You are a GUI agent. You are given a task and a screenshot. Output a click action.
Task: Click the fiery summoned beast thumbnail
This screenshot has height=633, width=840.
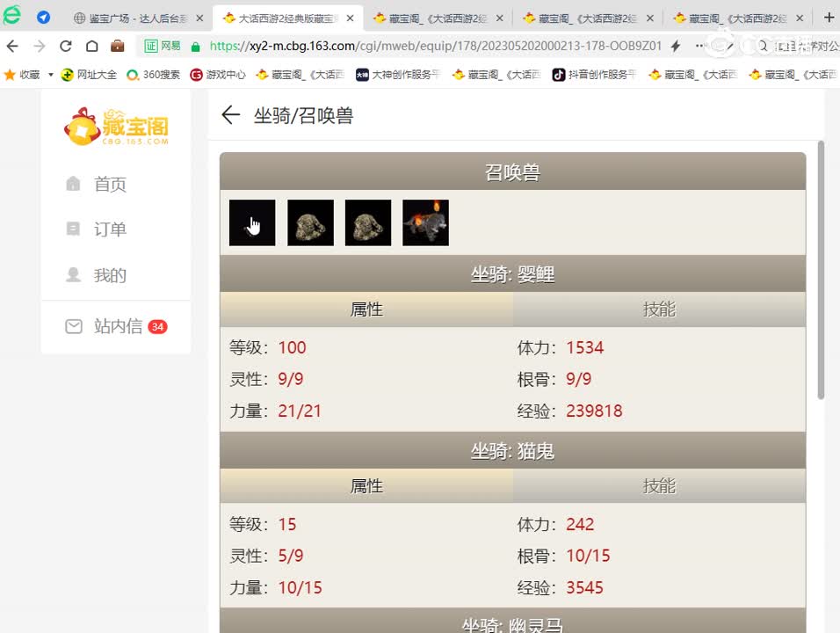425,222
